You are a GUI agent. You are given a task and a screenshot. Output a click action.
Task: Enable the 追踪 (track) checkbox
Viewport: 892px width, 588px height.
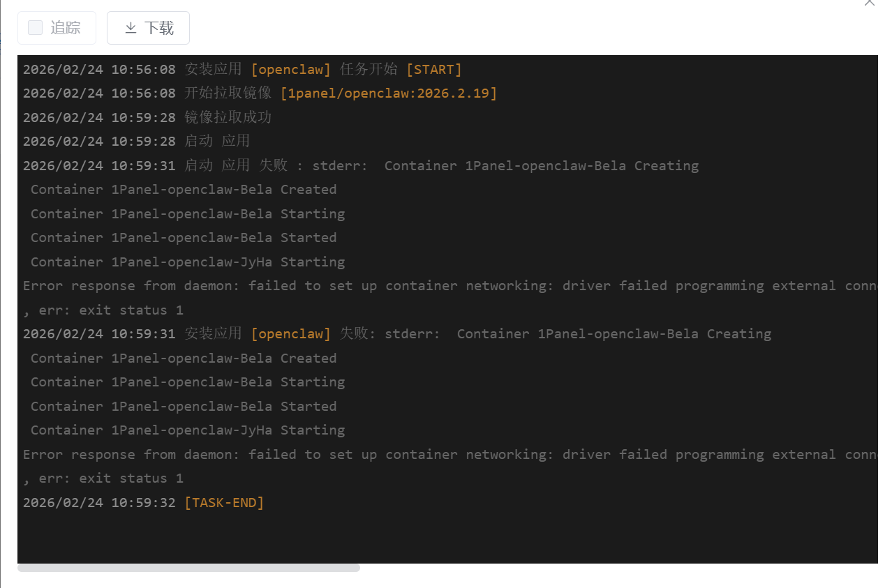(35, 28)
